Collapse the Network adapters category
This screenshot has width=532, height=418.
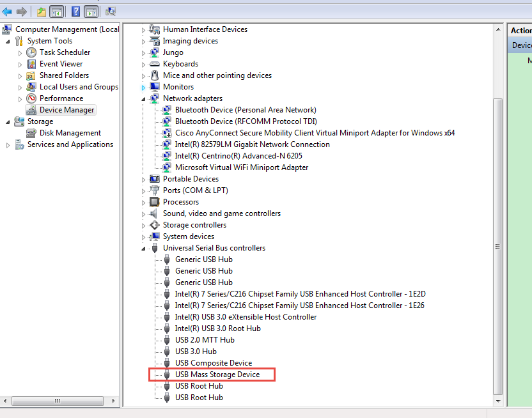click(x=143, y=99)
